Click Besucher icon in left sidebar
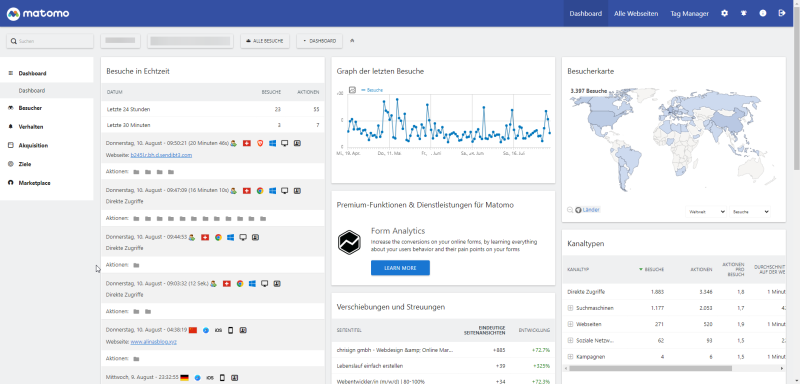 [x=11, y=108]
